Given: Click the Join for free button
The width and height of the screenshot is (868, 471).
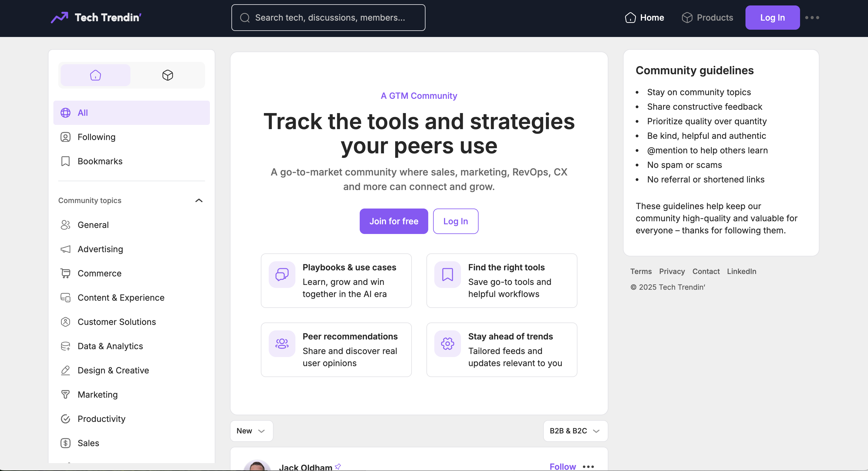Looking at the screenshot, I should [x=394, y=221].
